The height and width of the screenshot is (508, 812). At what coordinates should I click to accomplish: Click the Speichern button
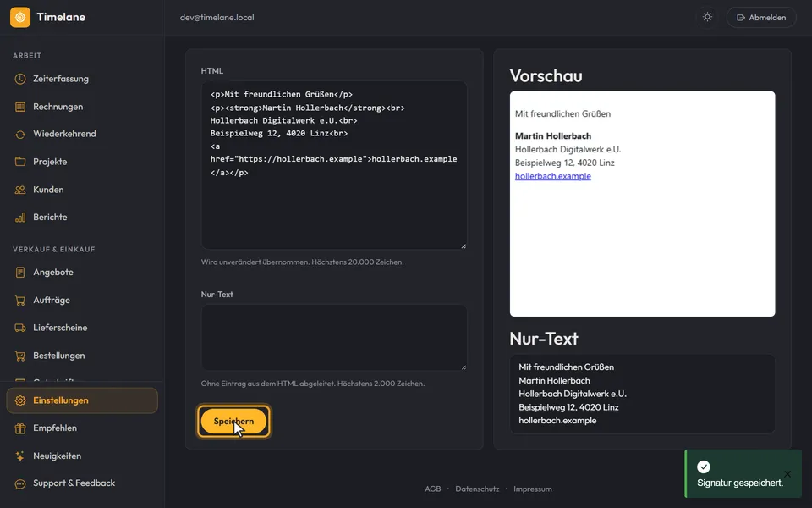point(233,421)
